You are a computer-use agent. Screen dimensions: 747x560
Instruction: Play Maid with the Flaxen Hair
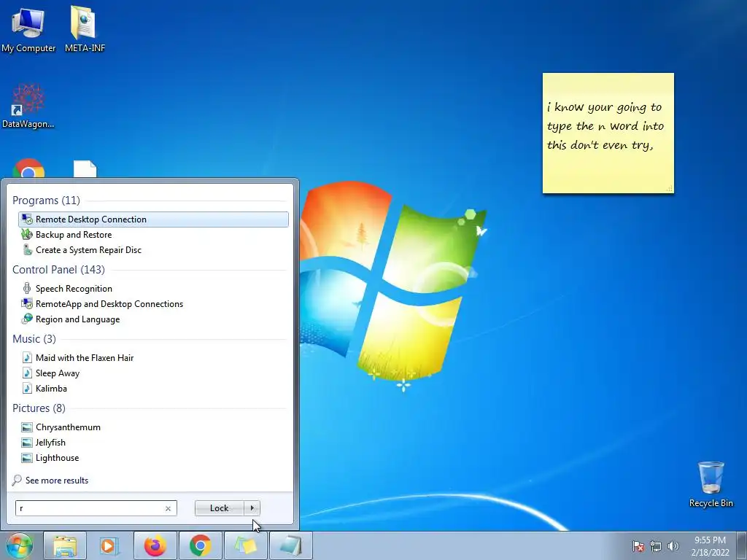coord(85,357)
